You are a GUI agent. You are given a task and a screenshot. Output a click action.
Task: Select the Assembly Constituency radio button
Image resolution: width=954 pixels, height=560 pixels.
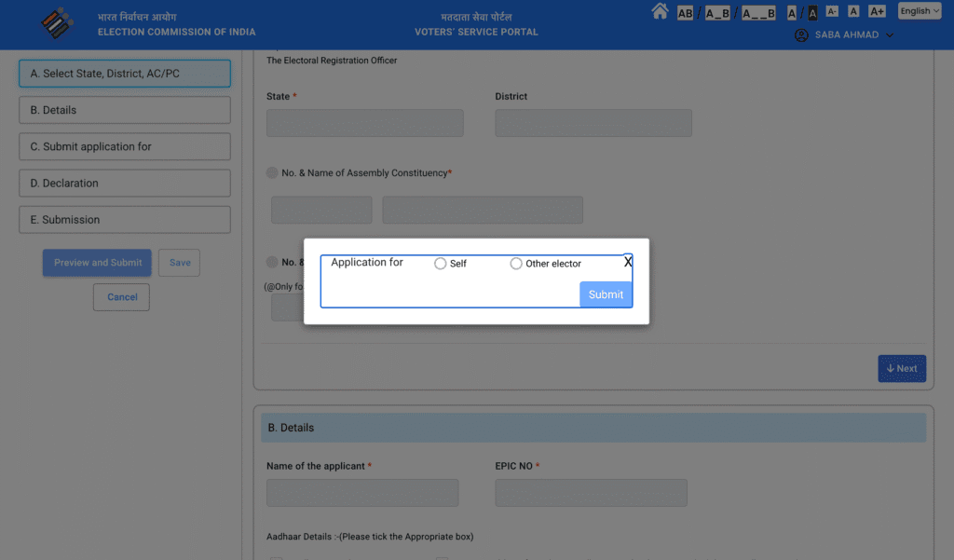[x=272, y=172]
